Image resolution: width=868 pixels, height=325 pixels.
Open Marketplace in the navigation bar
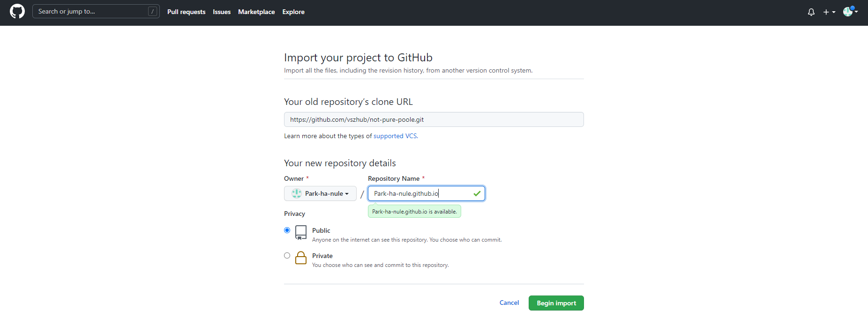[256, 12]
